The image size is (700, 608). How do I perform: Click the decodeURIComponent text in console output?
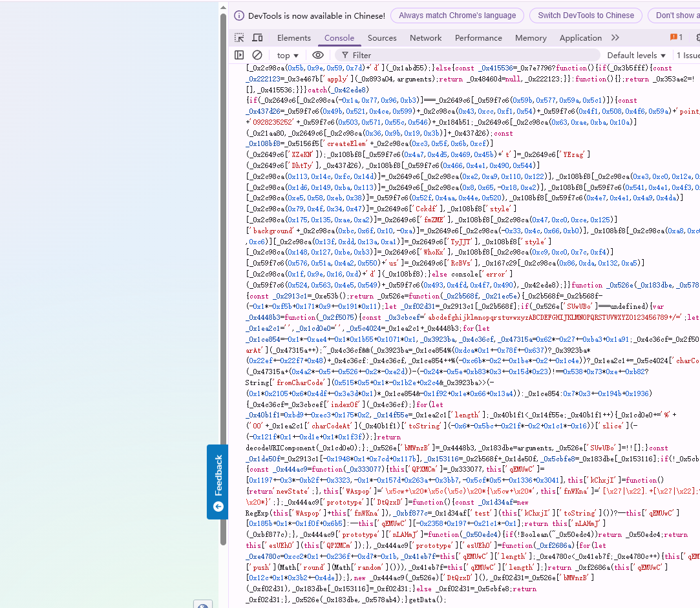281,448
